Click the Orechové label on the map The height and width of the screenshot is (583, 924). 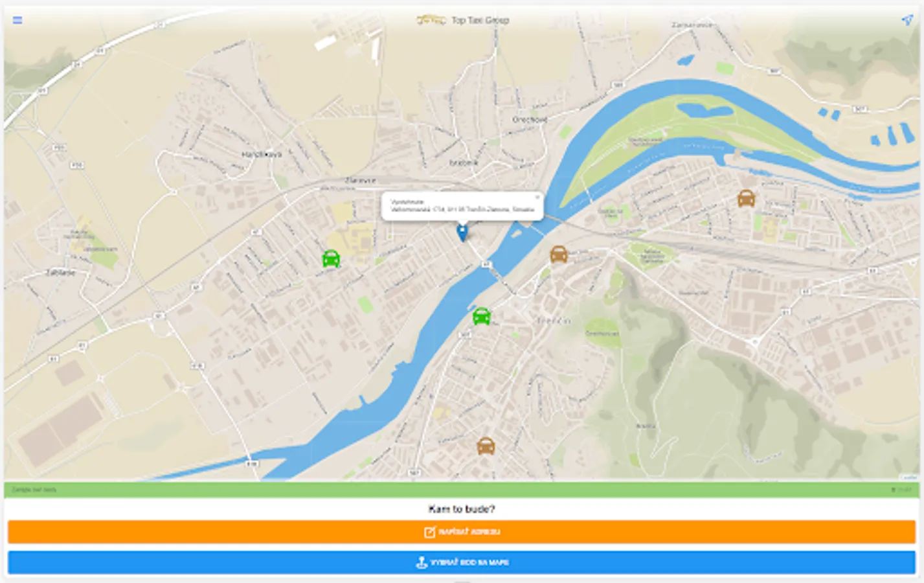click(x=530, y=120)
